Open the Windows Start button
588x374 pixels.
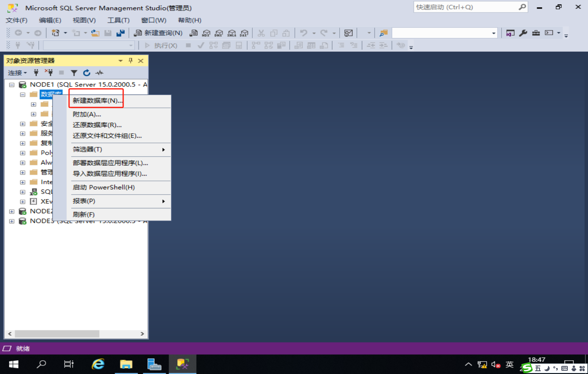tap(14, 364)
